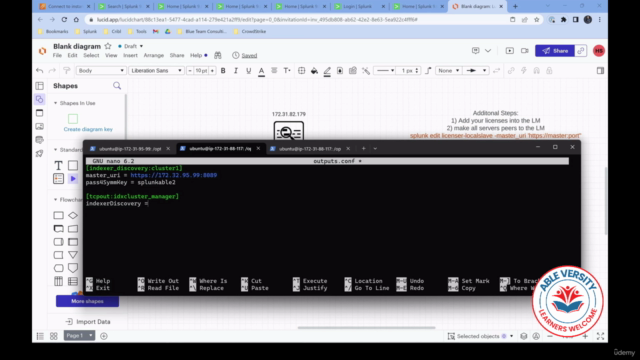640x360 pixels.
Task: Bookmark this page with star icon
Action: (536, 19)
